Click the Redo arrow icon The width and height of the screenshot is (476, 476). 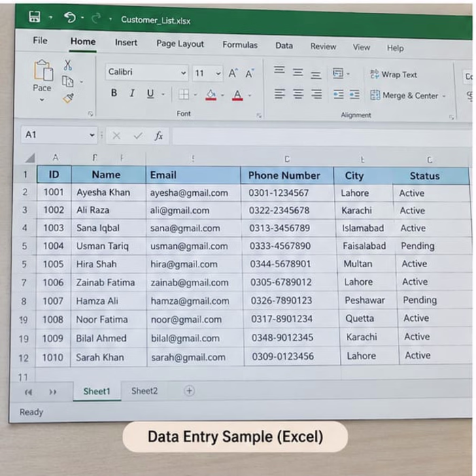(x=96, y=18)
